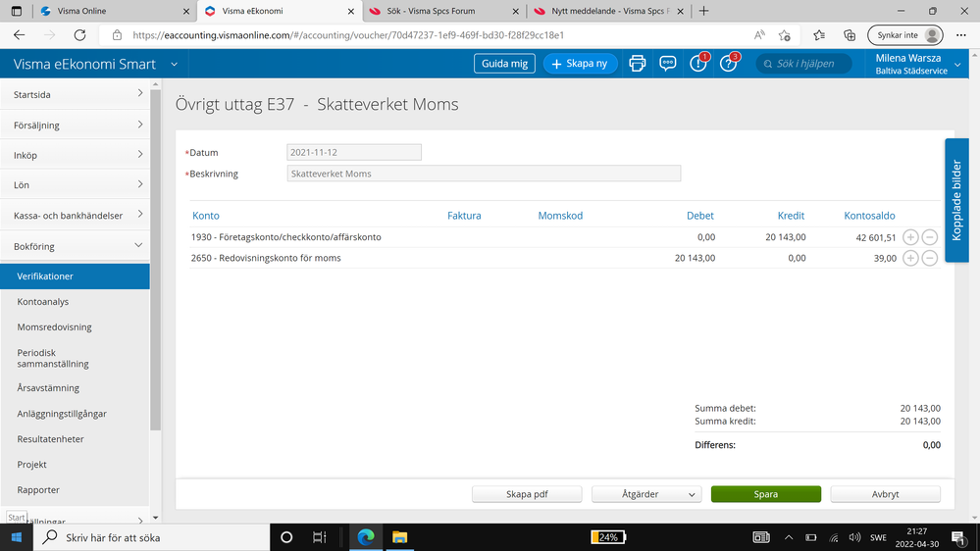Switch to Sök - Visma Spcs Forum tab

[x=444, y=11]
